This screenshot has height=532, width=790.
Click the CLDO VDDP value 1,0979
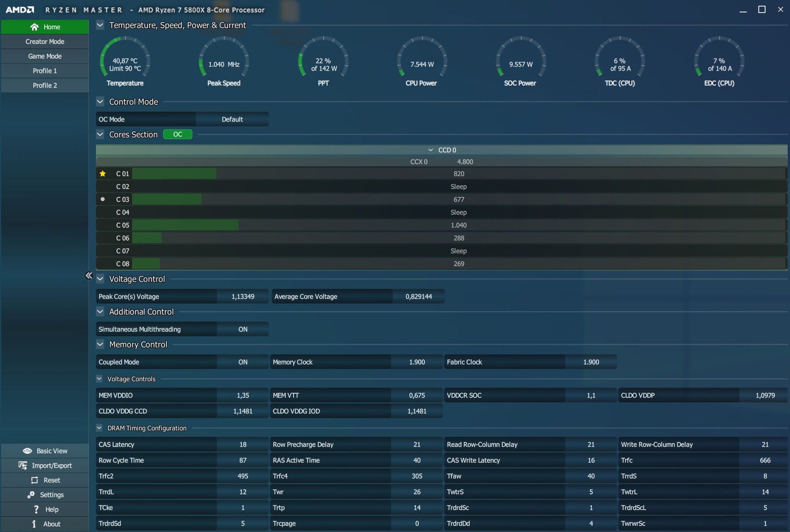(x=765, y=395)
